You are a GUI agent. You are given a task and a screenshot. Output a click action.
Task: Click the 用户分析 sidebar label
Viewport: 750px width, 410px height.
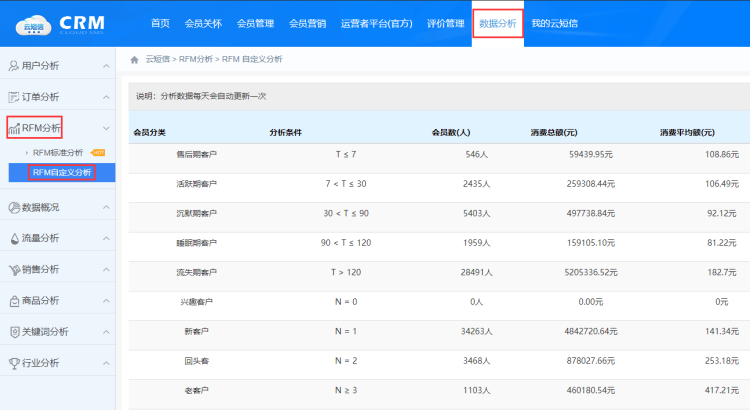(40, 66)
